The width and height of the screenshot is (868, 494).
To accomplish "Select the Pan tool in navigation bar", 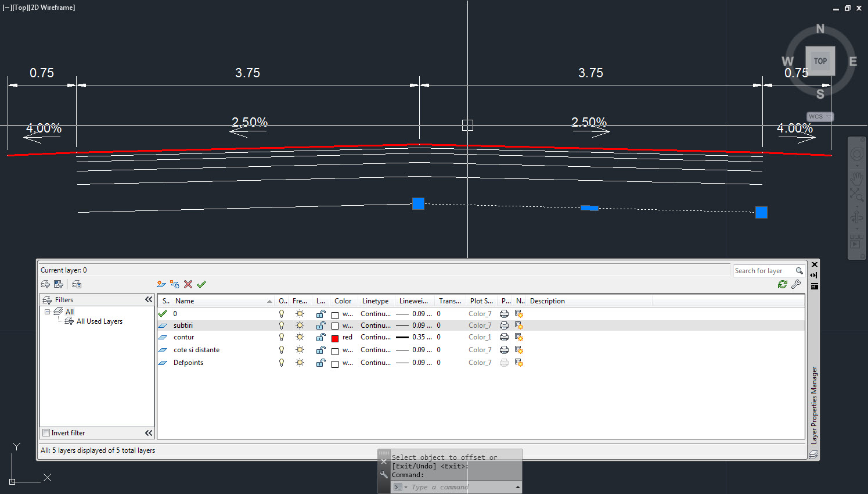I will (x=857, y=178).
